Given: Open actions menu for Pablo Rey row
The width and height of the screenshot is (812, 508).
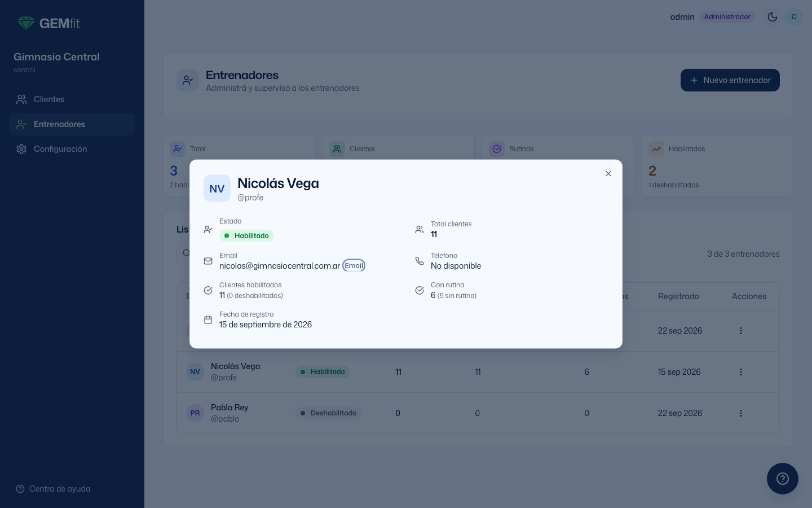Looking at the screenshot, I should (741, 413).
